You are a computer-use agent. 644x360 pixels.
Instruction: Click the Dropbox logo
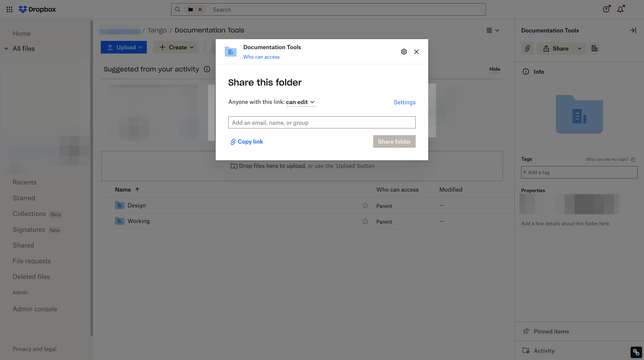[37, 9]
